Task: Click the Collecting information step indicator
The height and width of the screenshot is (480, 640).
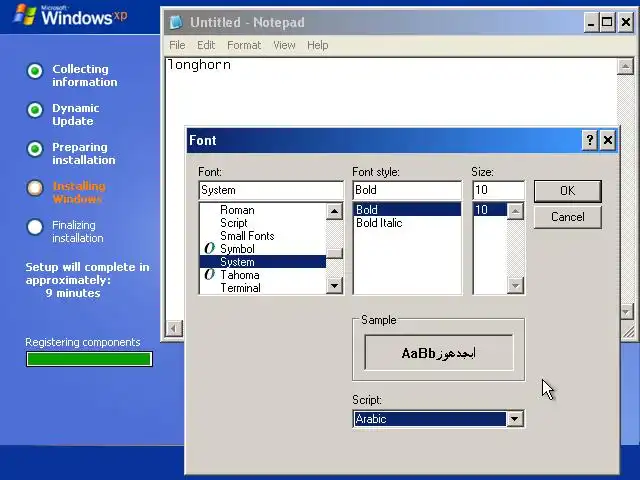Action: [x=35, y=71]
